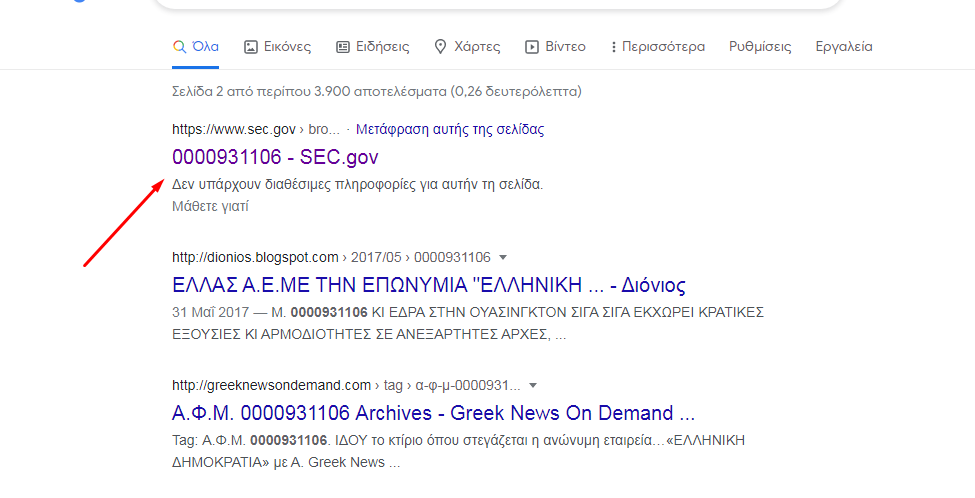Open Ρυθμίσεις search settings
Screen dimensions: 975x498
click(760, 47)
